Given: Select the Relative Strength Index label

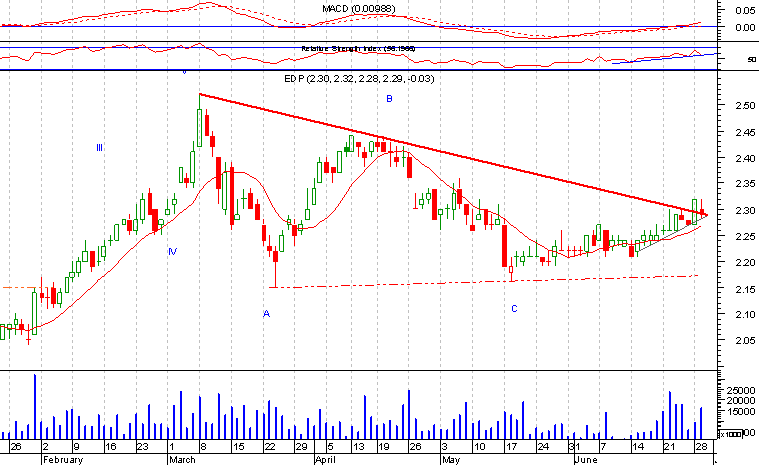Looking at the screenshot, I should [x=358, y=48].
